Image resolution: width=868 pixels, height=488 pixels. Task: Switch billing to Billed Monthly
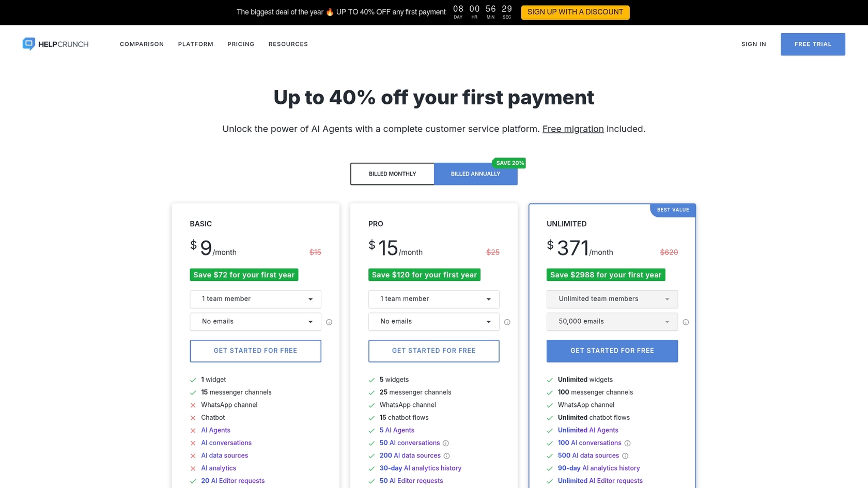[392, 174]
